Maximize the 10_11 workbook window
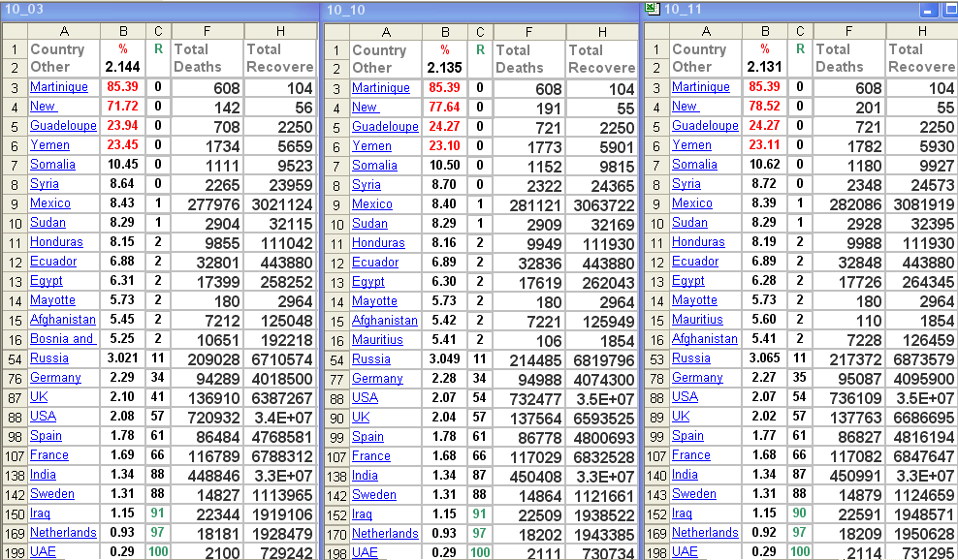Screen dimensions: 958x560 click(x=947, y=10)
